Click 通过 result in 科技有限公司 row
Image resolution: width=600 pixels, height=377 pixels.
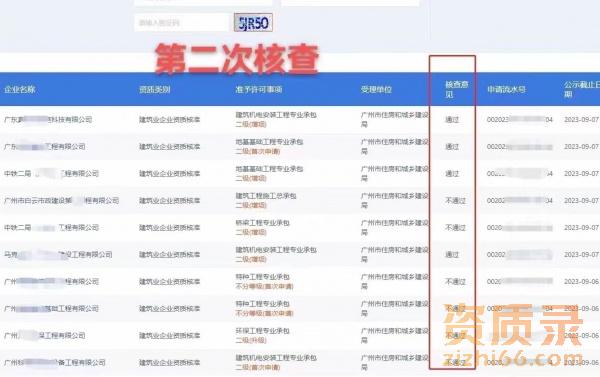pos(452,119)
